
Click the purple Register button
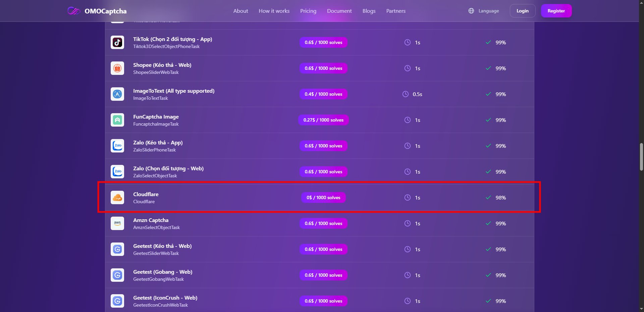556,11
